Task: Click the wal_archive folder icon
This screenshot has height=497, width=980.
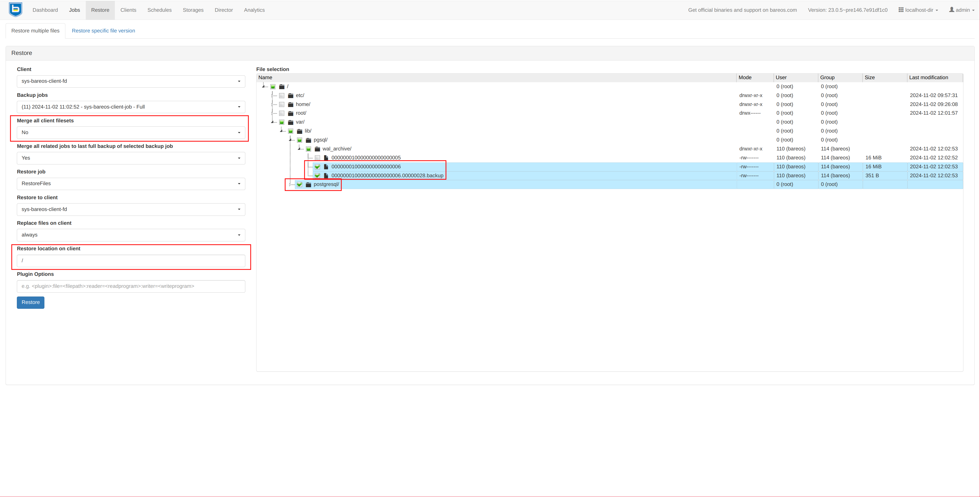Action: 317,149
